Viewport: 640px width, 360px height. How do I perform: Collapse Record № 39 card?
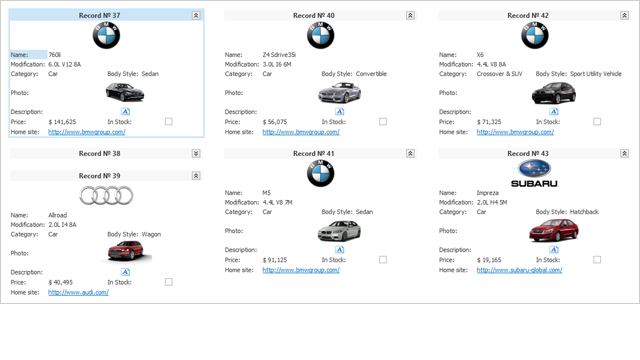tap(196, 176)
